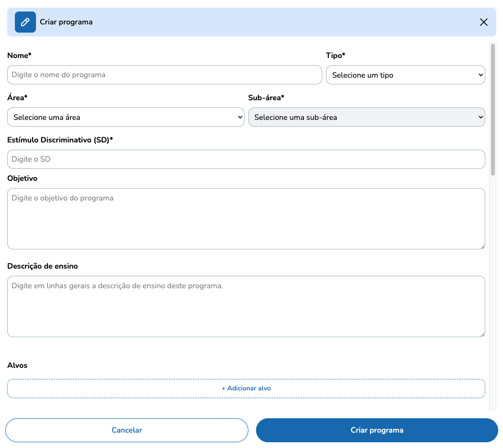Click the Objetivo textarea resize handle
The image size is (503, 448).
point(482,247)
